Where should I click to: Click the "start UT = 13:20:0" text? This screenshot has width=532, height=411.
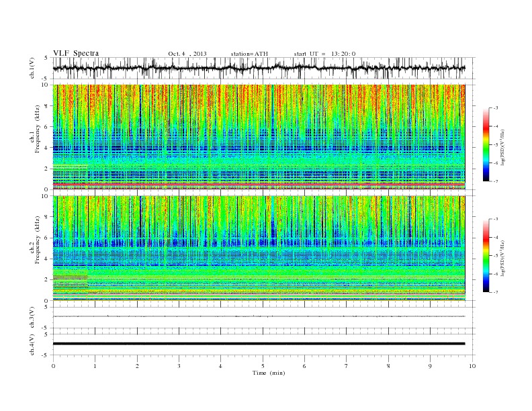(x=324, y=54)
